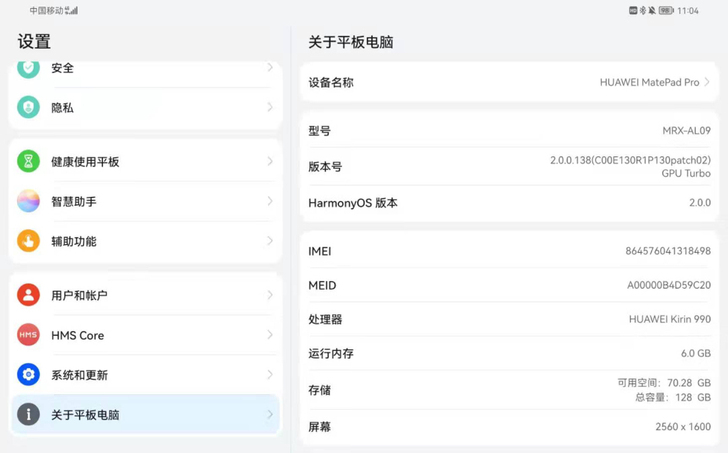Tap the colorful 智慧助手 icon
Screen dimensions: 728x453
coord(28,201)
